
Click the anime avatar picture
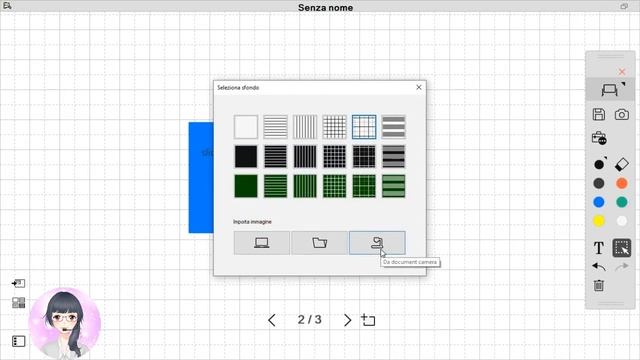(x=65, y=322)
